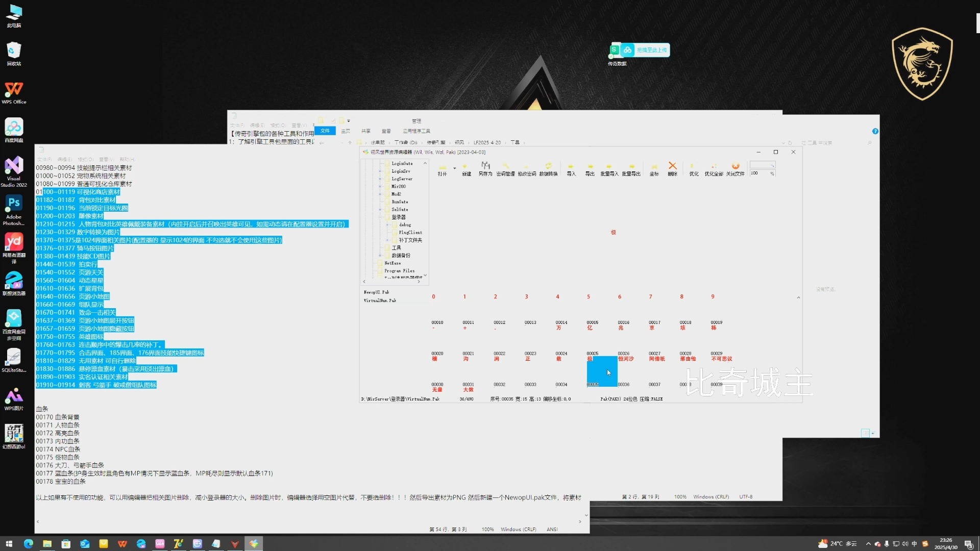This screenshot has height=551, width=980.
Task: Switch to 主页 tab in Explorer
Action: pos(346,131)
